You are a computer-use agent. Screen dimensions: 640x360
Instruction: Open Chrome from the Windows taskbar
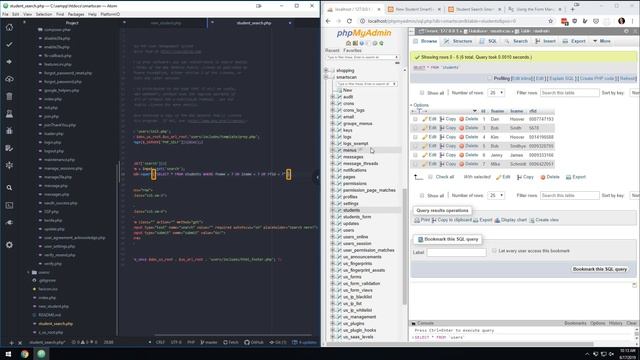(x=24, y=354)
